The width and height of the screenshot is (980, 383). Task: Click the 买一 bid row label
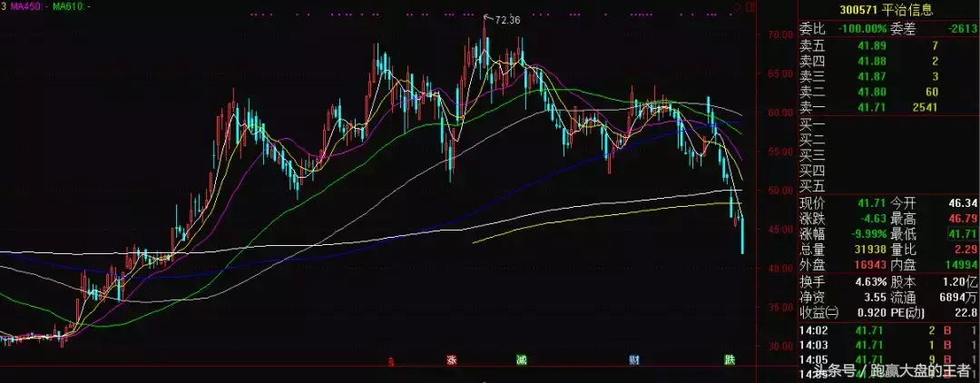click(x=812, y=123)
